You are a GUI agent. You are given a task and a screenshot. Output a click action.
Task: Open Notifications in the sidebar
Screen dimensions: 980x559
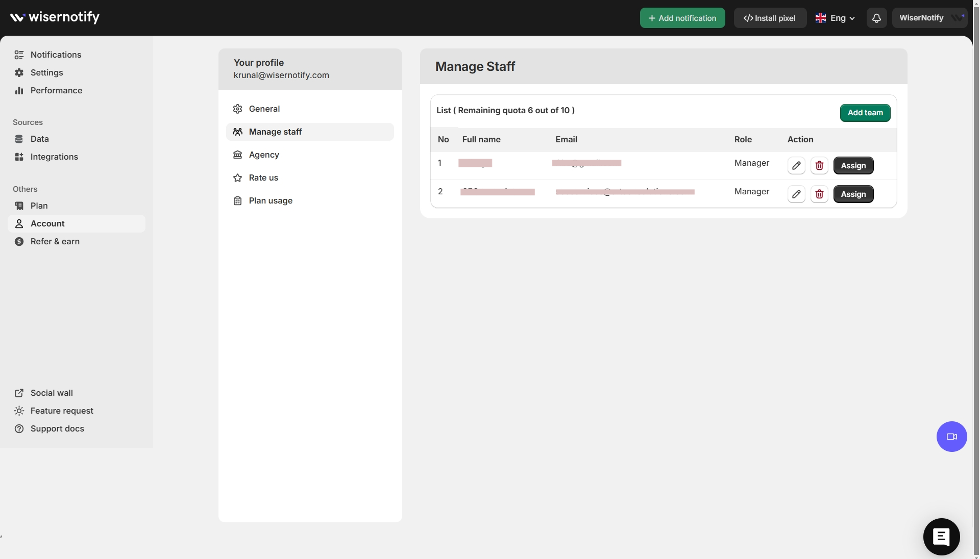(x=77, y=55)
